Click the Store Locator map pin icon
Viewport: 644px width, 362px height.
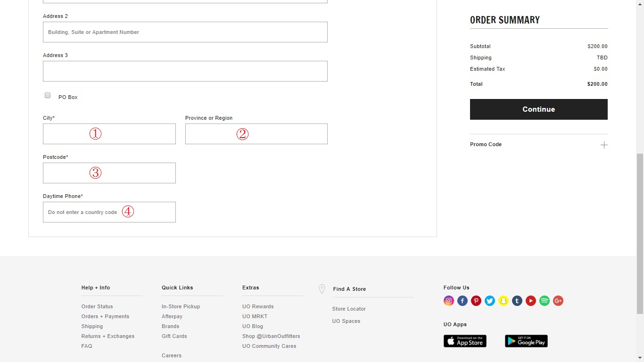point(322,289)
